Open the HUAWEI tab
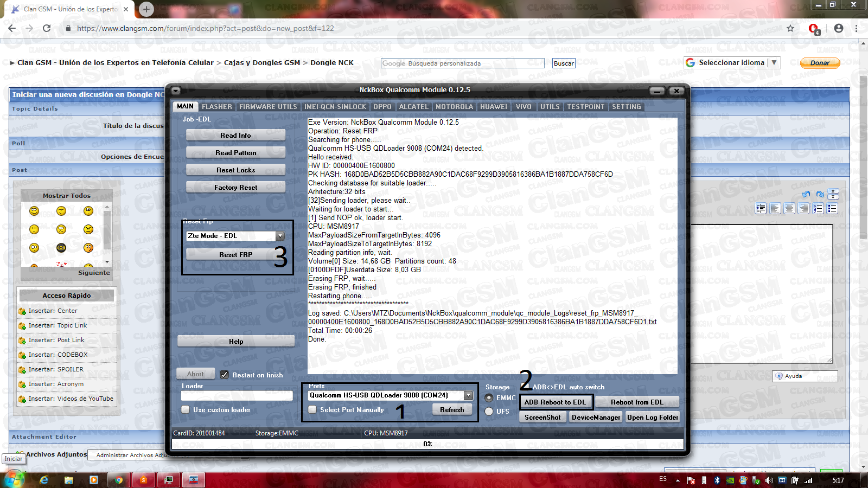 pyautogui.click(x=494, y=107)
